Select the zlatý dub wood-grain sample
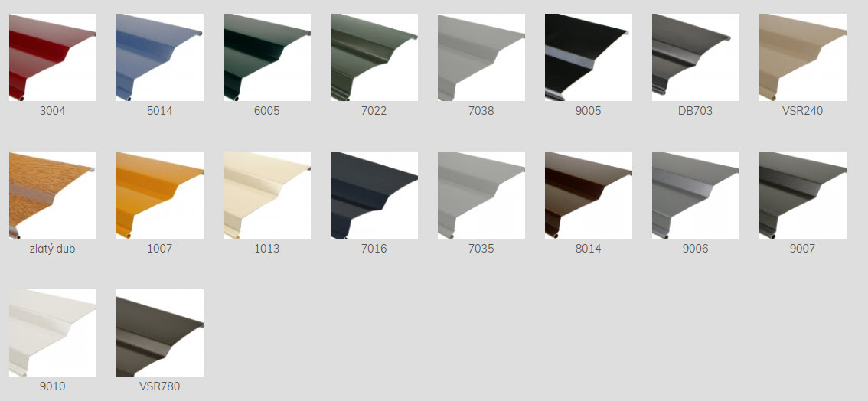 click(x=53, y=195)
